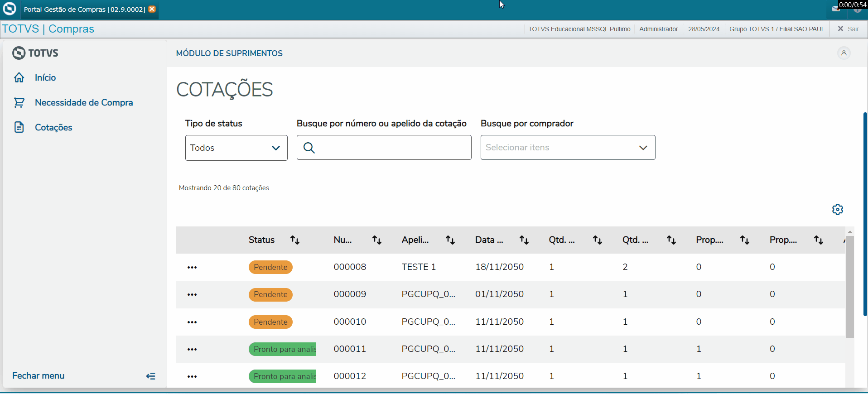868x394 pixels.
Task: Click the magnifier icon in the search box
Action: click(309, 148)
